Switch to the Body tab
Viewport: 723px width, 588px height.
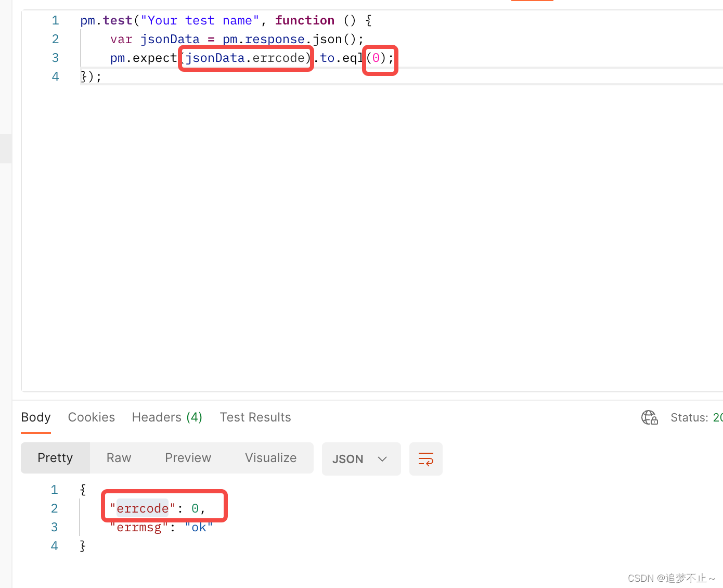36,417
